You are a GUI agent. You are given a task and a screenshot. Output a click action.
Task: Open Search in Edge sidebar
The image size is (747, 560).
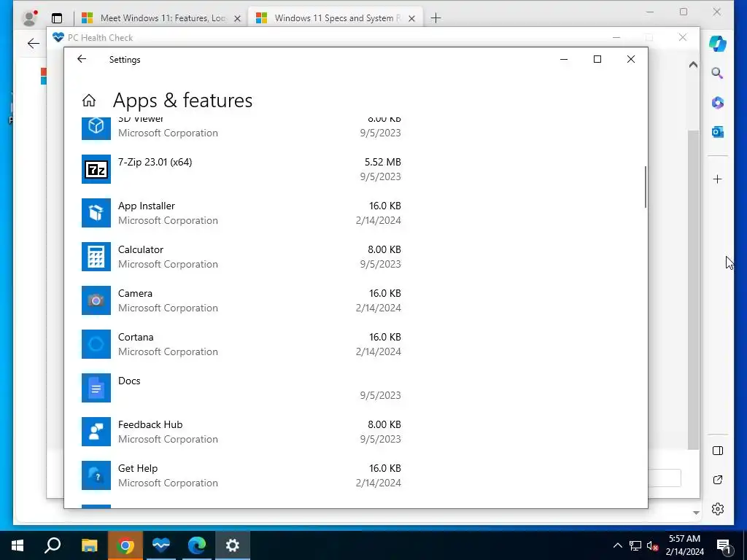pos(718,73)
